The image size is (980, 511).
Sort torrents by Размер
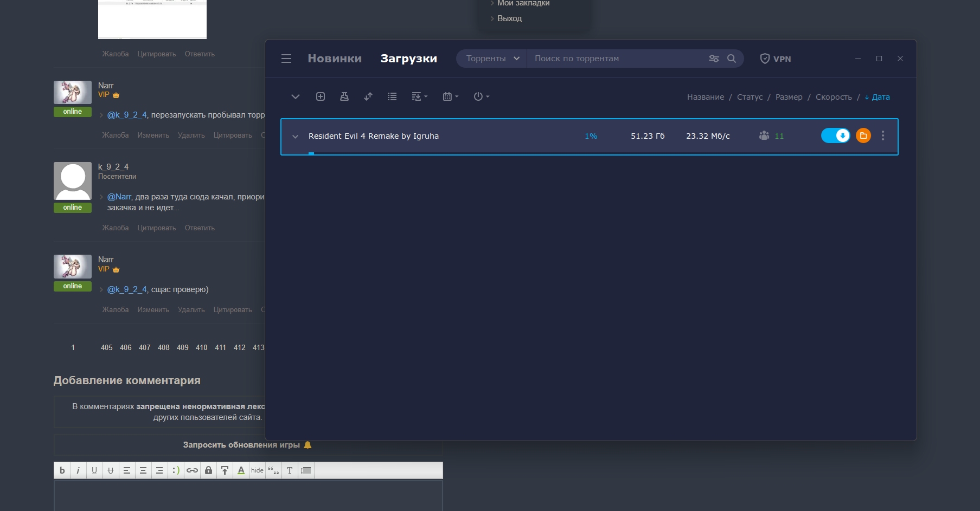click(789, 97)
